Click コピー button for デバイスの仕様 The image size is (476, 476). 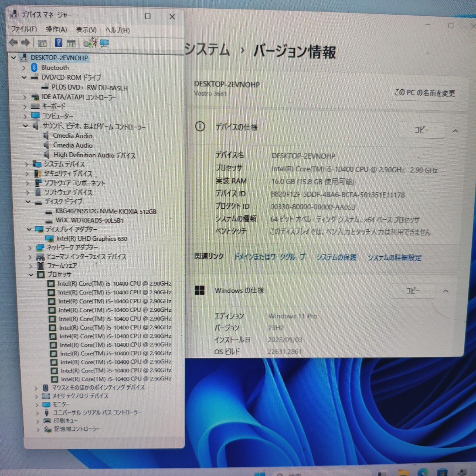tap(422, 130)
